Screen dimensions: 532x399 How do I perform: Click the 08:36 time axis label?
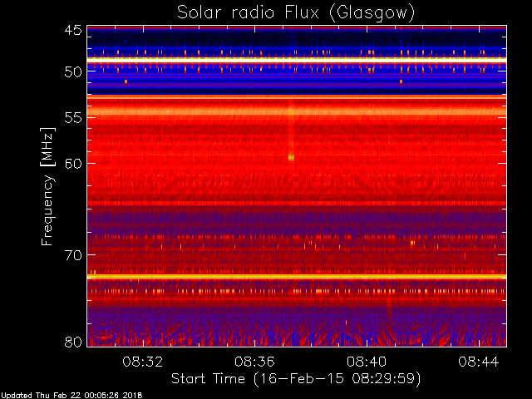254,362
